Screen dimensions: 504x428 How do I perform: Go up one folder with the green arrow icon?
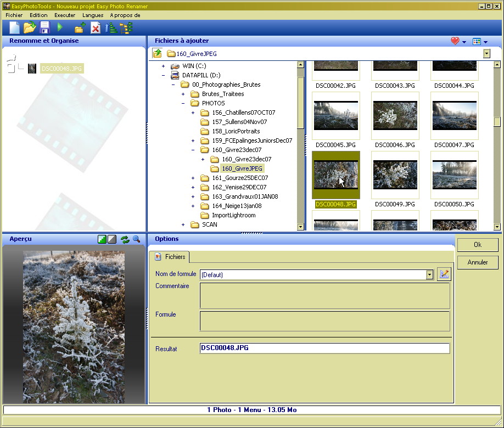[x=158, y=53]
